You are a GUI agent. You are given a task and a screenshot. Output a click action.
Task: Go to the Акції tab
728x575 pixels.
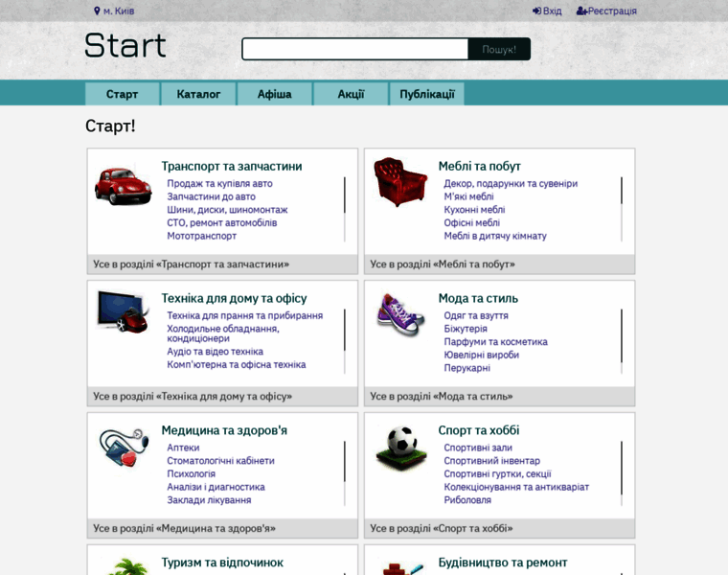pos(351,94)
